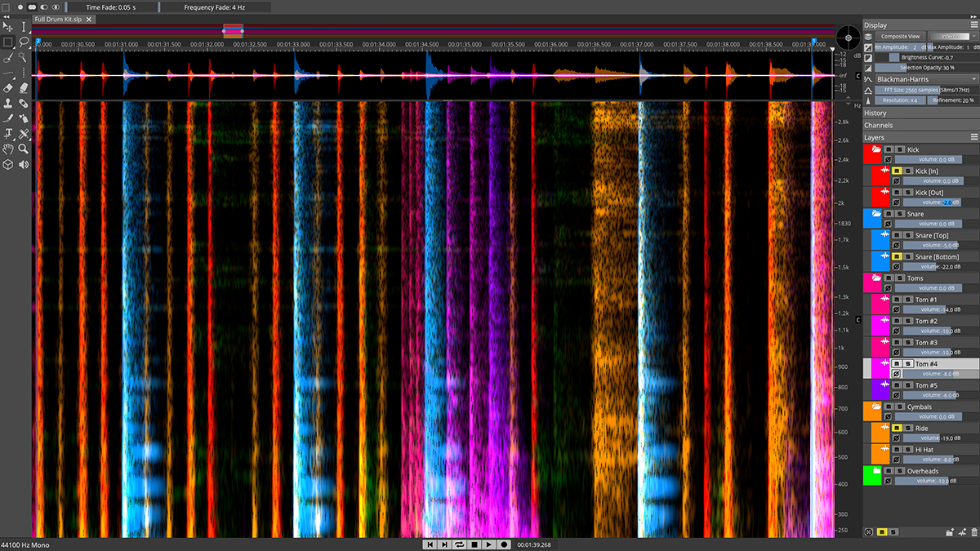The height and width of the screenshot is (551, 980).
Task: Toggle phase invert on Tom #4 layer
Action: (x=896, y=374)
